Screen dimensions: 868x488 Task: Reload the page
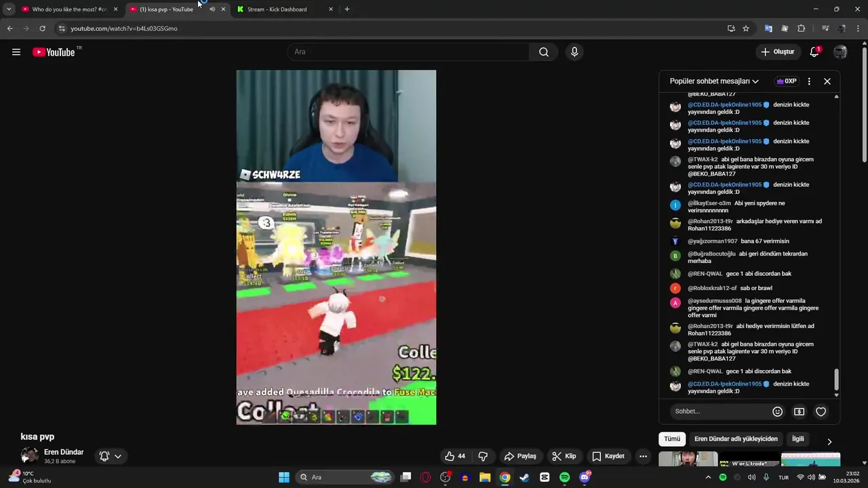tap(43, 28)
